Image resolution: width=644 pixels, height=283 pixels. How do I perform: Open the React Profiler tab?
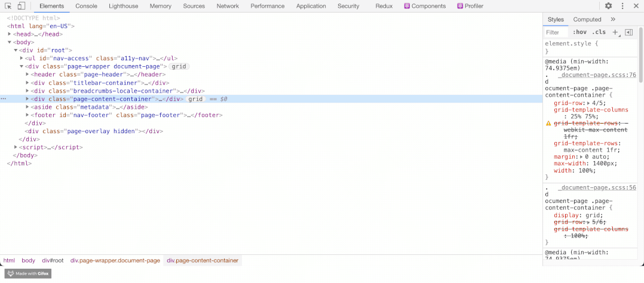click(470, 6)
